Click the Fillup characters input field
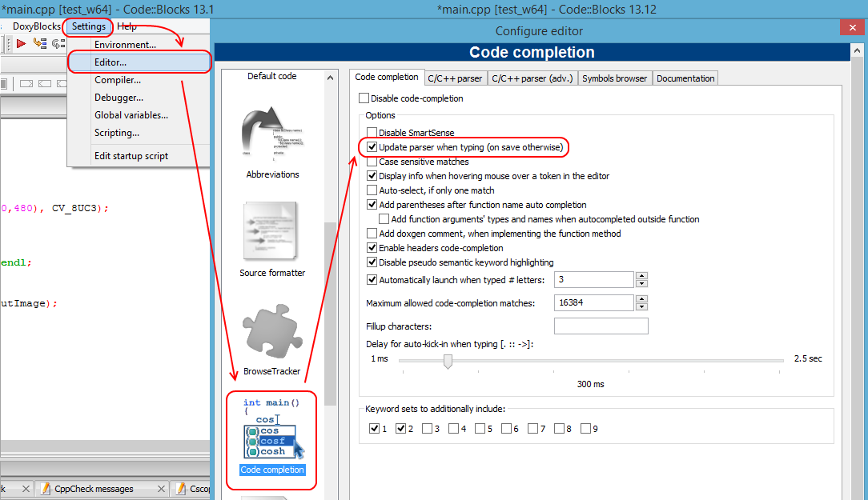 601,326
